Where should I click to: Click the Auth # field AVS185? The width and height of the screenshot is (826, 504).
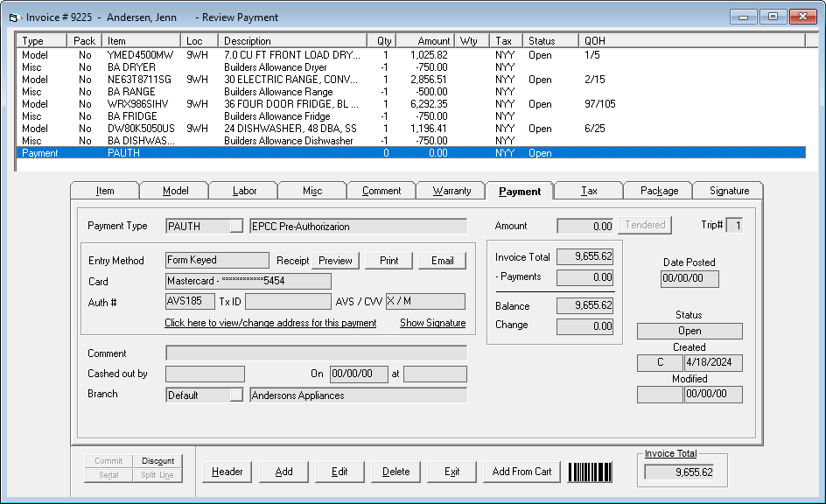point(190,301)
